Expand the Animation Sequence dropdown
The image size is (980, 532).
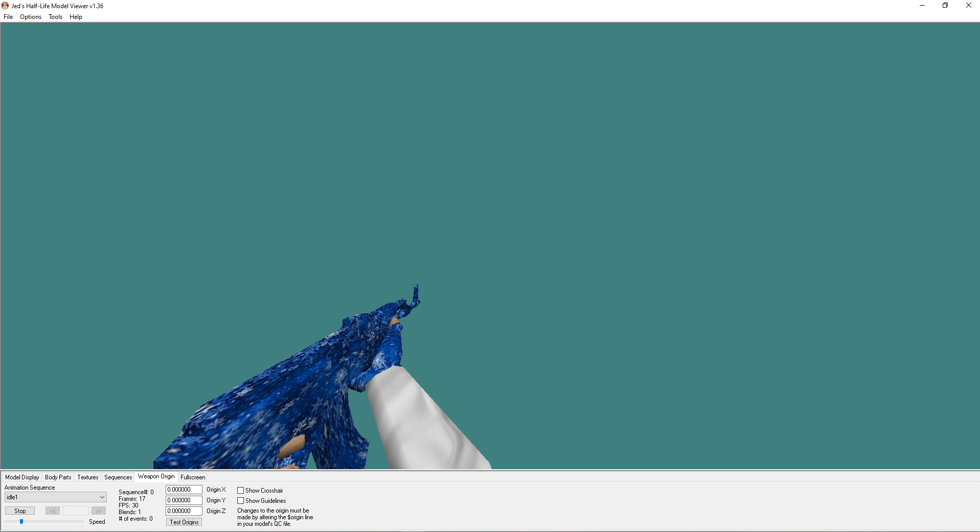pyautogui.click(x=55, y=497)
